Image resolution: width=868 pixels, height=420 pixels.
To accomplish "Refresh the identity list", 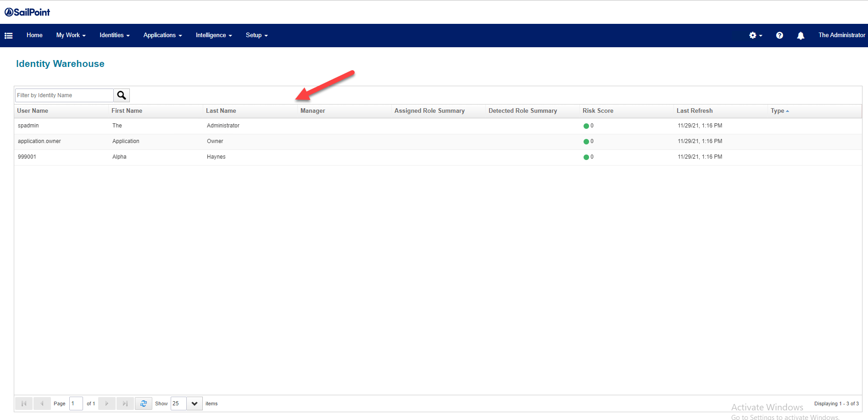I will [x=144, y=403].
